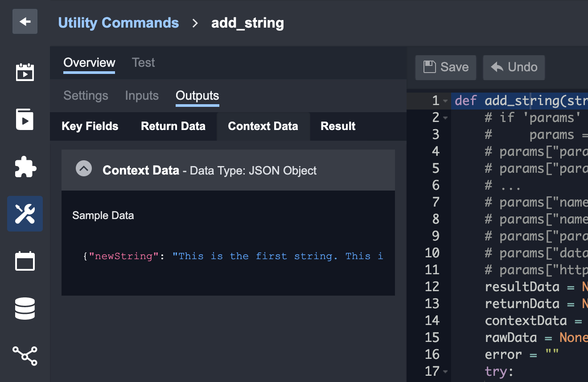588x382 pixels.
Task: Select the wrench and screwdriver utility icon
Action: pyautogui.click(x=25, y=214)
